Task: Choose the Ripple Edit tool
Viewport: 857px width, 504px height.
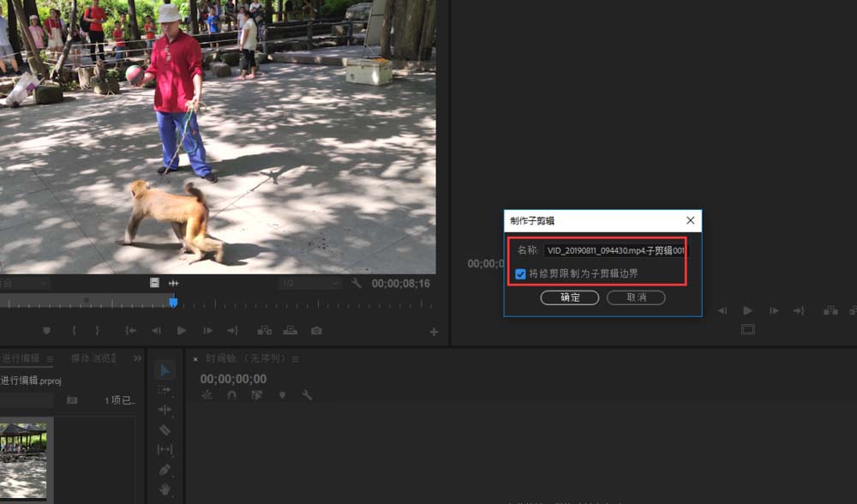Action: 165,410
